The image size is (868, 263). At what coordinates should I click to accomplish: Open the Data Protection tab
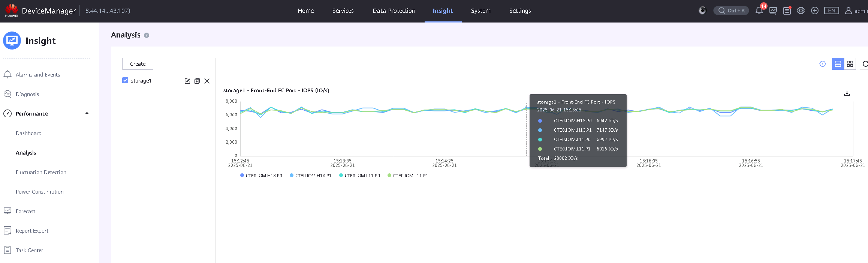point(394,11)
